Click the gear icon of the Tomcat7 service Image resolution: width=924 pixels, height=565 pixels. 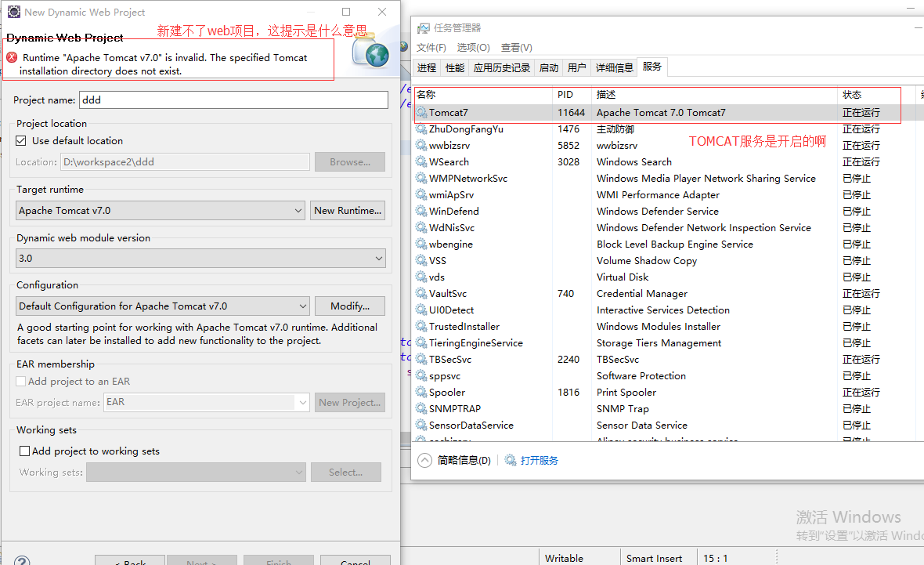(421, 112)
